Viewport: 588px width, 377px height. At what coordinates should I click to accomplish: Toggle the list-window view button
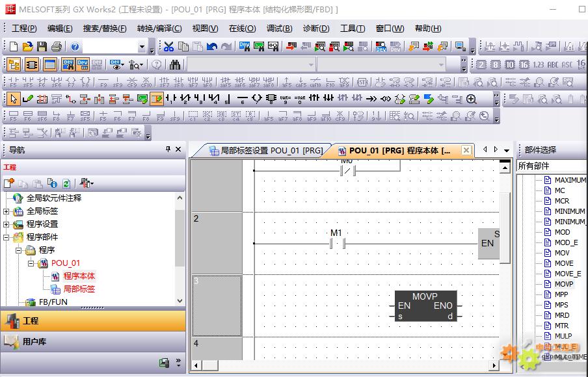[x=50, y=65]
